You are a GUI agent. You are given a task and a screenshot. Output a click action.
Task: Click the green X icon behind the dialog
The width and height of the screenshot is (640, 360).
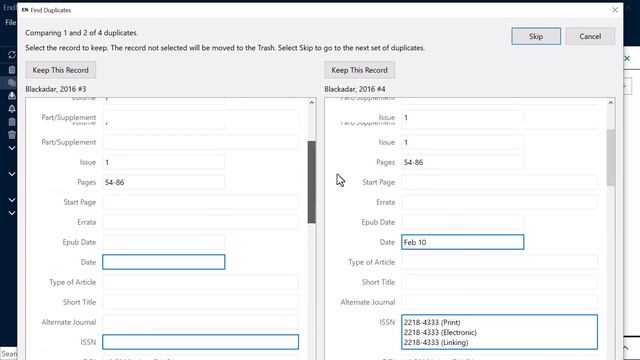tap(627, 59)
